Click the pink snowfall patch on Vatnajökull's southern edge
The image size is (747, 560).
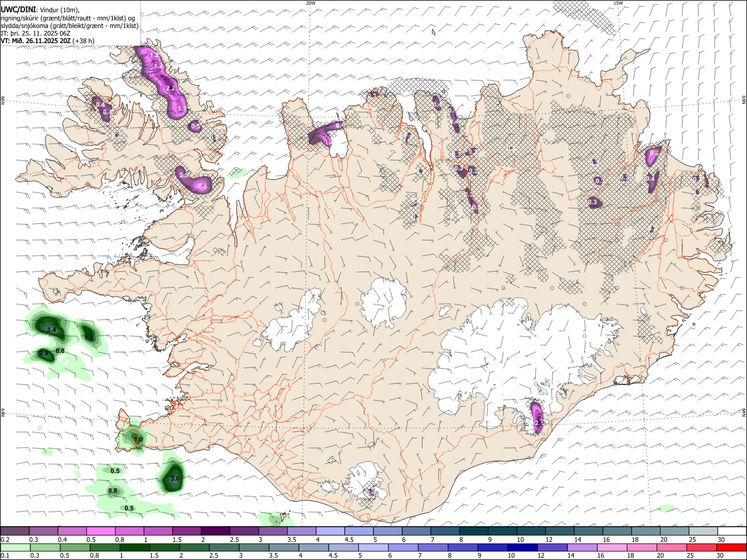coord(537,416)
